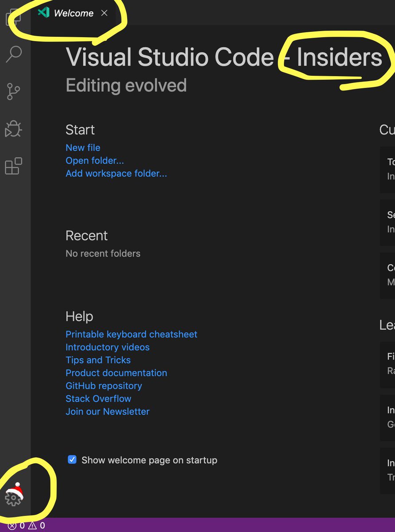This screenshot has width=395, height=532.
Task: Open Printable keyboard cheatsheet link
Action: point(132,334)
